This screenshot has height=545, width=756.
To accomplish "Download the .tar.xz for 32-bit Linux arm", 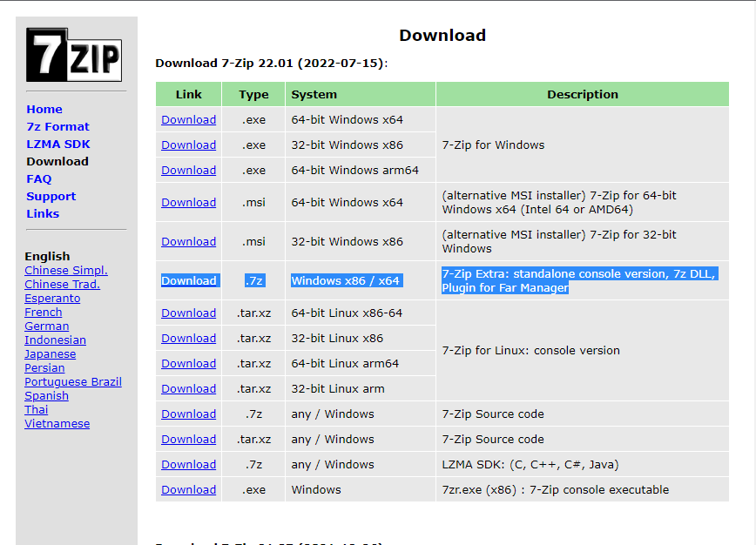I will [x=188, y=389].
